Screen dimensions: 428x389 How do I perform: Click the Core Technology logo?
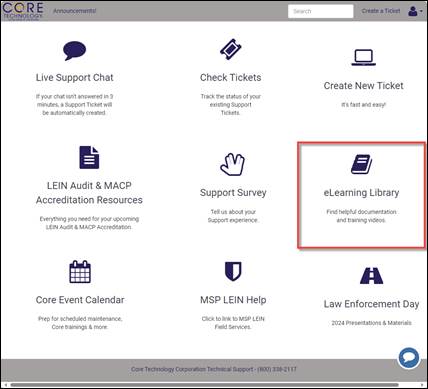pyautogui.click(x=23, y=11)
